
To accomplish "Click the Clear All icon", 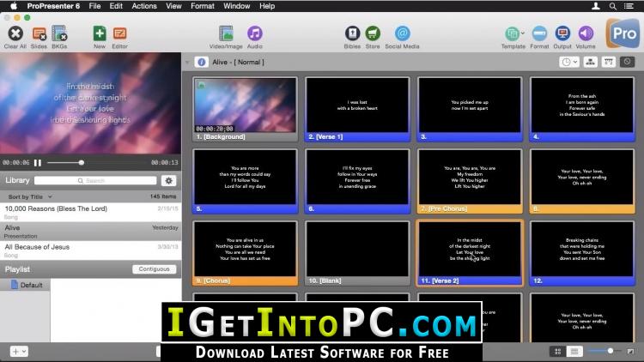I will tap(15, 33).
